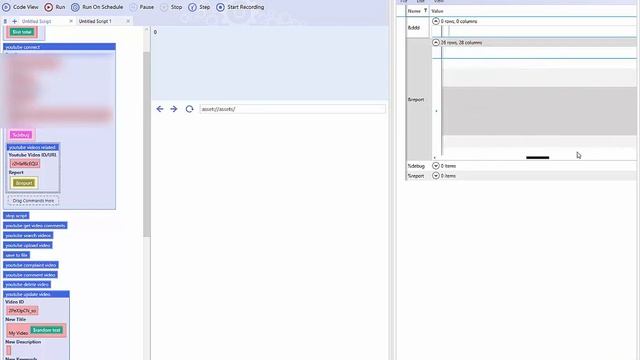Click the '28 rows, 28 columns' text
The height and width of the screenshot is (360, 640).
461,42
